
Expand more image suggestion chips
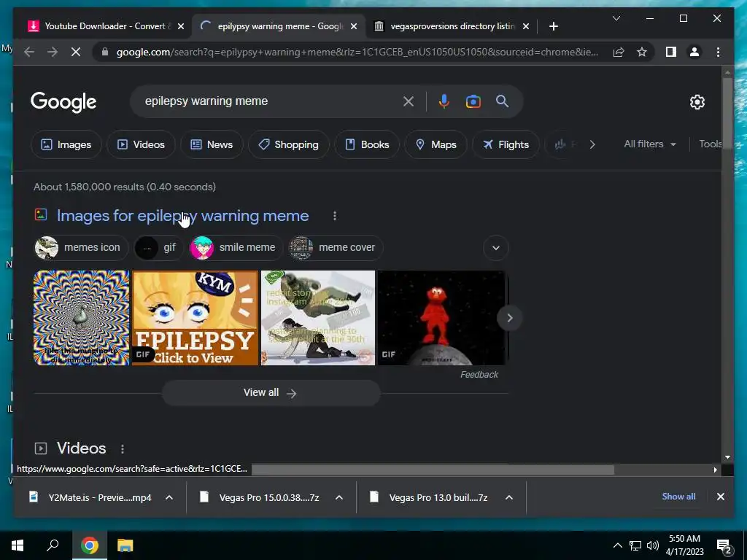(496, 248)
